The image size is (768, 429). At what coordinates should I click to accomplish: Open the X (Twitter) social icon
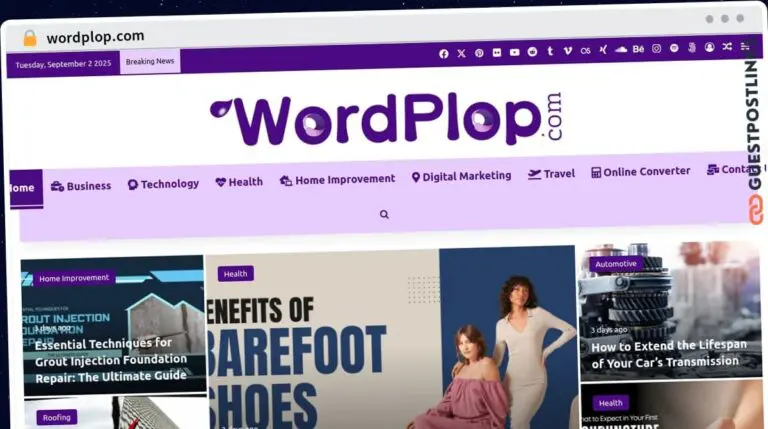coord(461,53)
